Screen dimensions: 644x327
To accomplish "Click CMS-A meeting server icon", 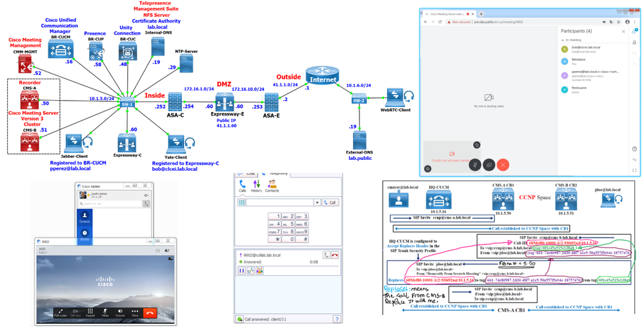I will pos(30,101).
